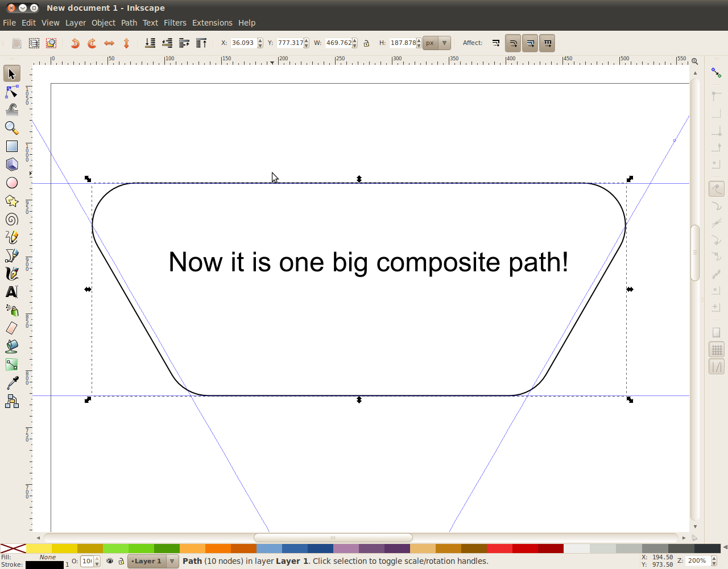Select the Eraser tool
This screenshot has width=728, height=569.
[12, 328]
